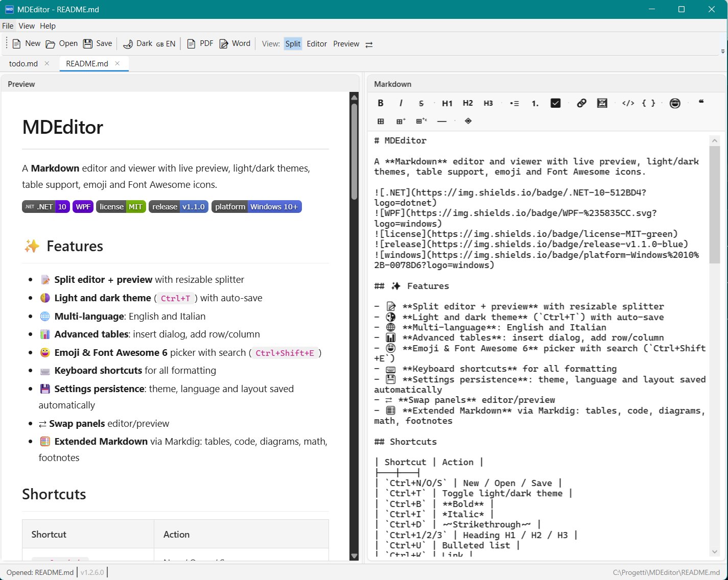
Task: Click the 'Action' table header cell
Action: (241, 535)
